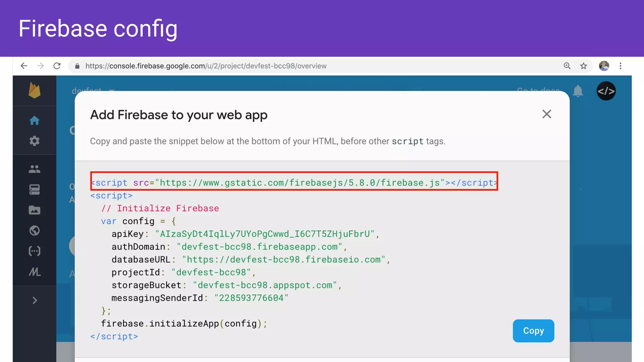Viewport: 644px width, 362px height.
Task: Click the lock icon in the address bar
Action: click(x=77, y=66)
